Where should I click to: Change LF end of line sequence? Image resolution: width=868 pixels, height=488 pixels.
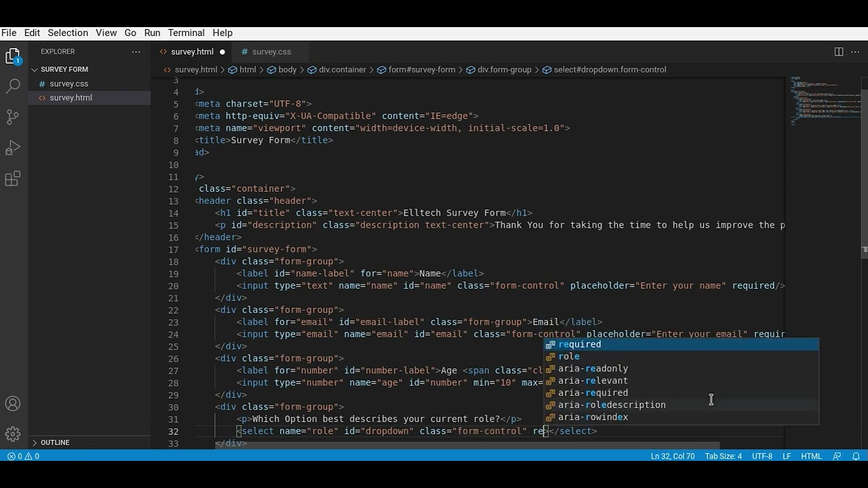coord(787,456)
